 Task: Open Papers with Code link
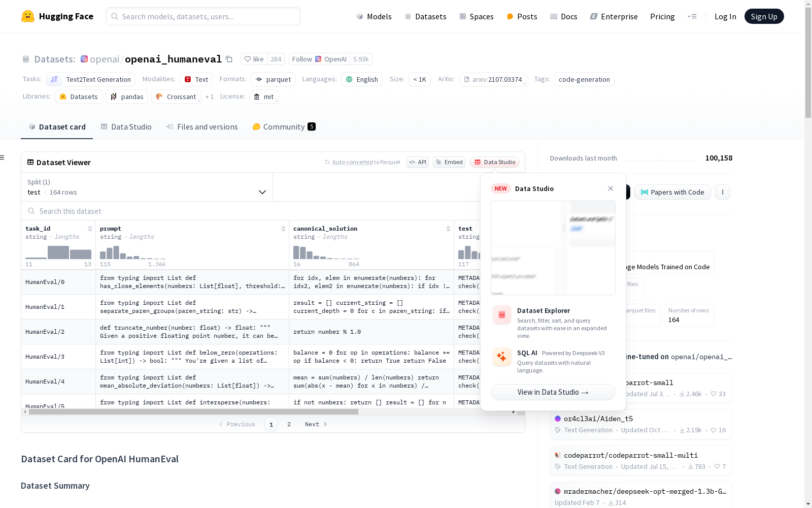pyautogui.click(x=672, y=192)
